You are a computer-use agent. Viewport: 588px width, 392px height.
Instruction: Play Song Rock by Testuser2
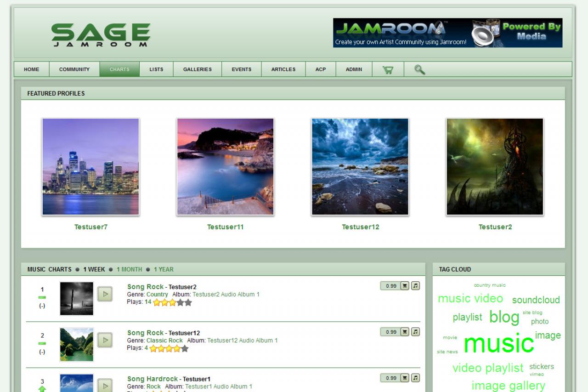pyautogui.click(x=105, y=294)
